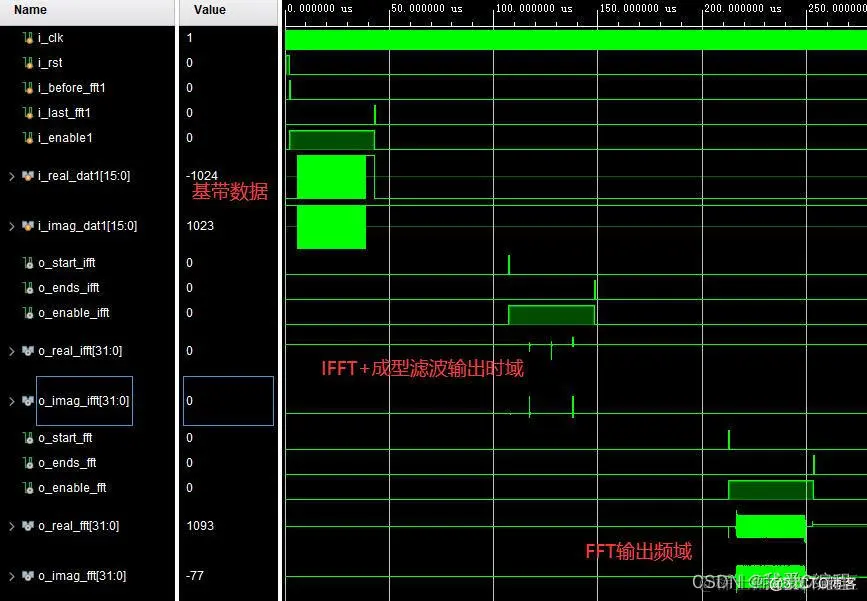The width and height of the screenshot is (867, 601).
Task: Select the i_imag_dat1[15:0] signal name
Action: coord(87,226)
